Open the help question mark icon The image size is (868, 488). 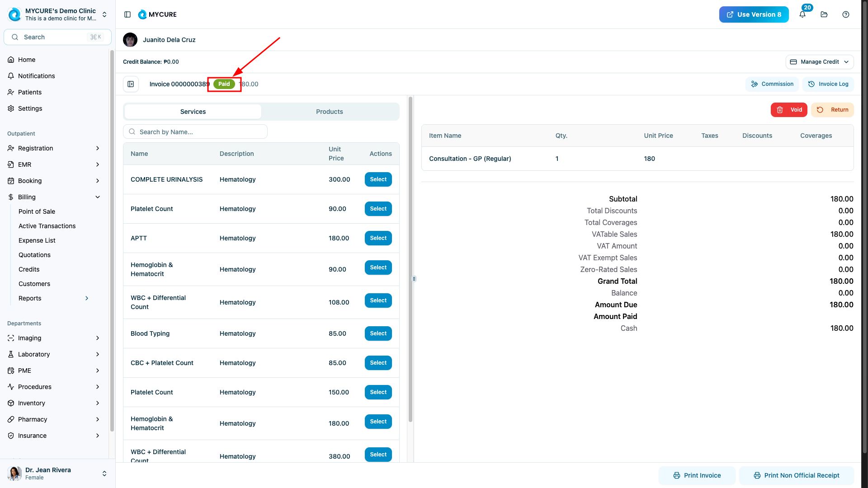846,14
